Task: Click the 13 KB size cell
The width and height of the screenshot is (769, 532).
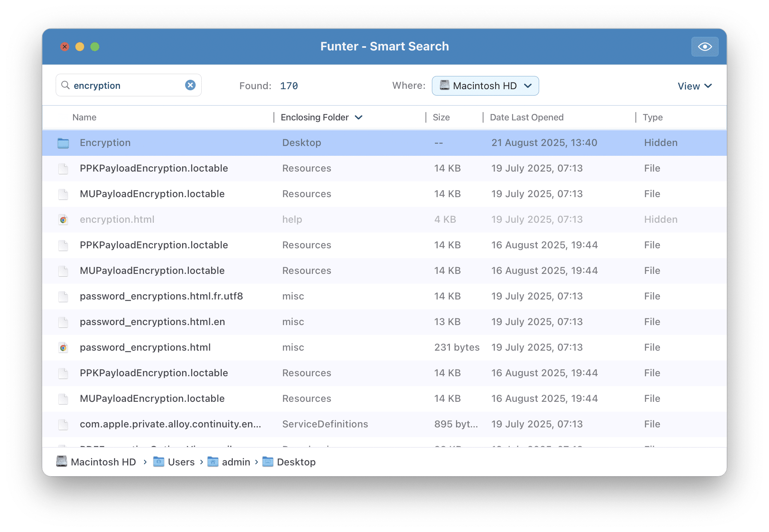Action: [447, 322]
